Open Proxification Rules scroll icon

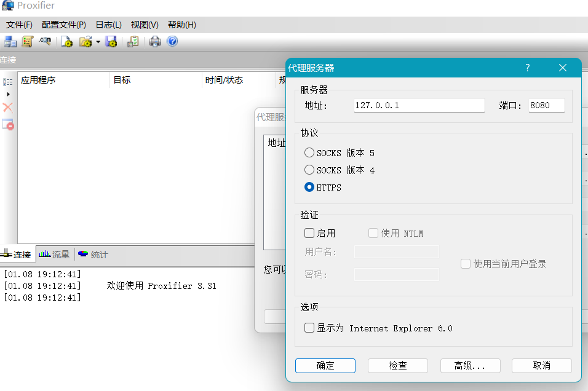[28, 42]
